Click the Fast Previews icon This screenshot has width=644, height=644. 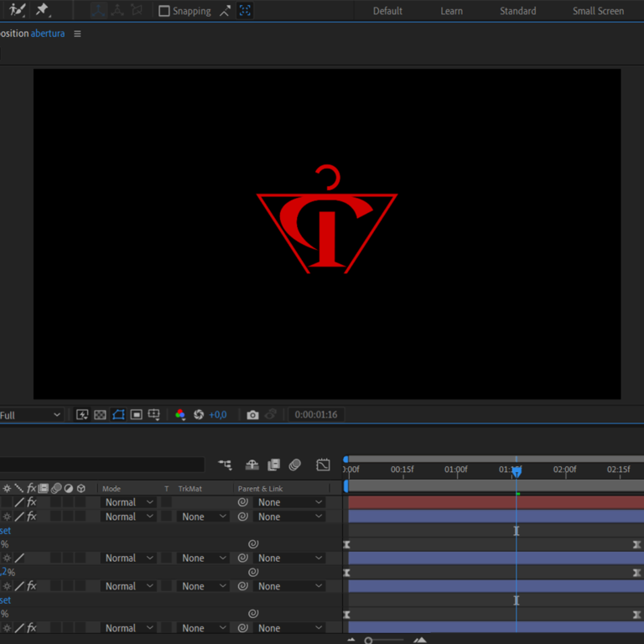[82, 415]
